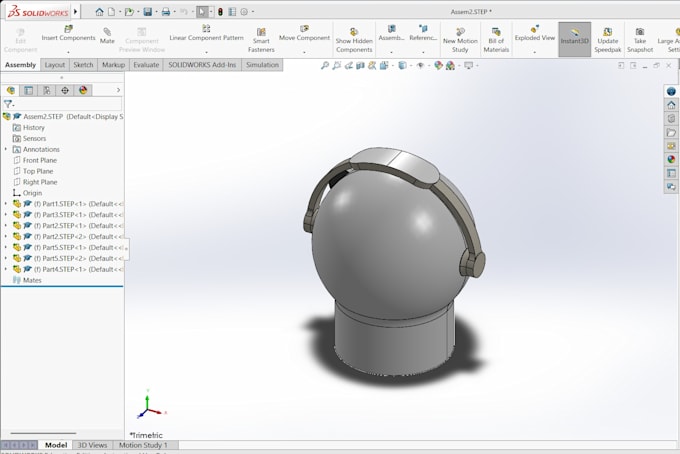
Task: Open the Exploded View tool
Action: pos(535,33)
